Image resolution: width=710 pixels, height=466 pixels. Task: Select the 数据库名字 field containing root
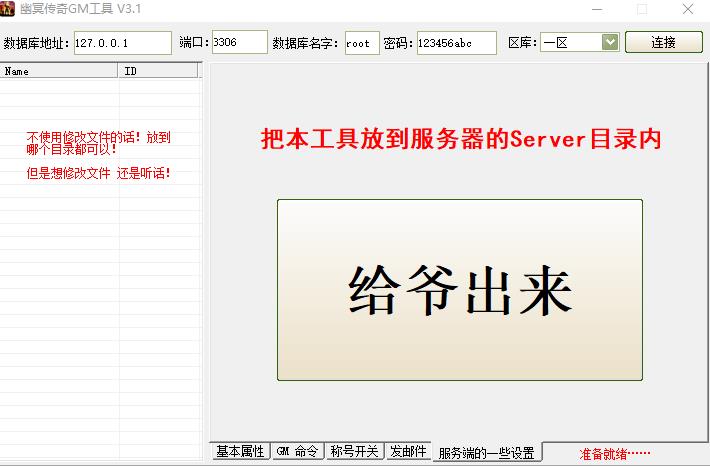(x=361, y=43)
